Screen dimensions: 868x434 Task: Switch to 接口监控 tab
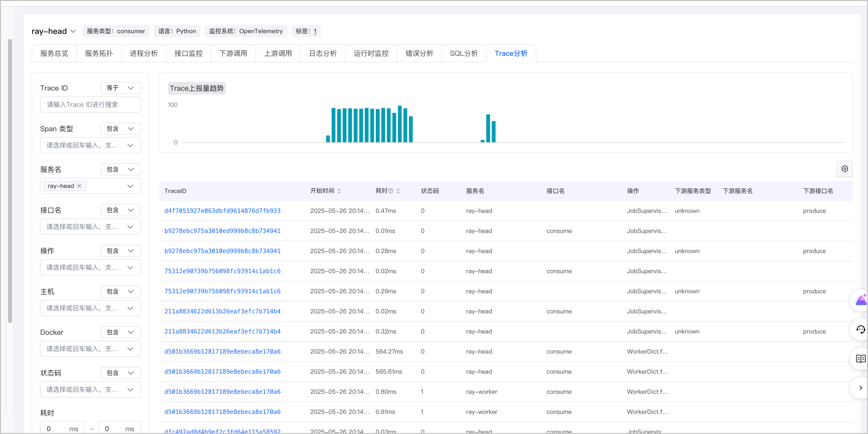tap(189, 54)
